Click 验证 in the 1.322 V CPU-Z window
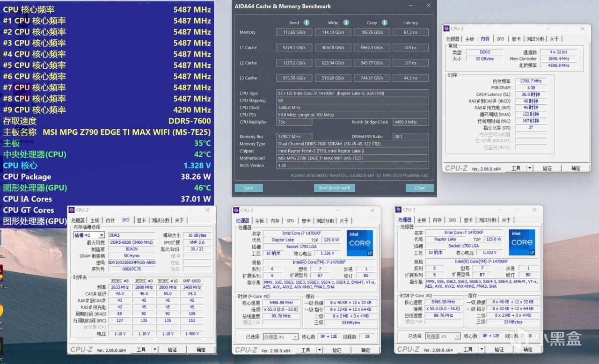The image size is (599, 364). [x=499, y=349]
